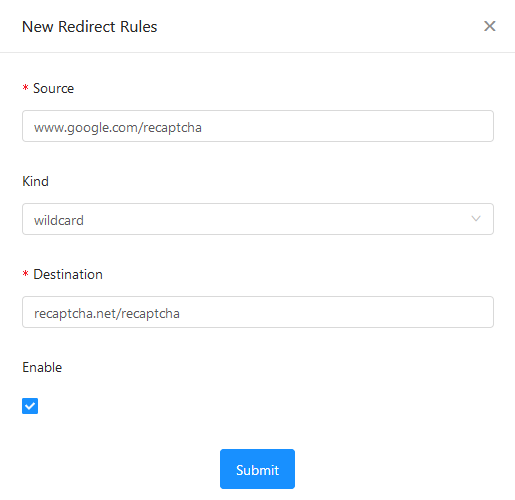Click the Source input field

pyautogui.click(x=258, y=126)
